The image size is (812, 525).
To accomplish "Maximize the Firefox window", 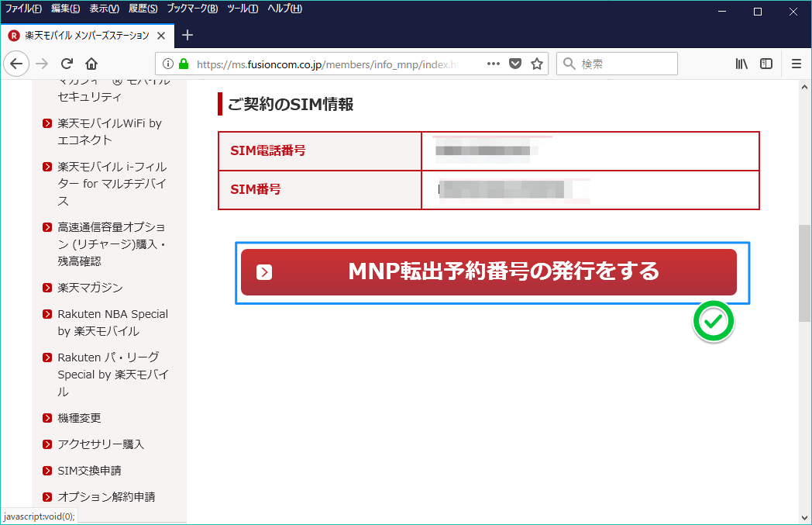I will point(758,12).
